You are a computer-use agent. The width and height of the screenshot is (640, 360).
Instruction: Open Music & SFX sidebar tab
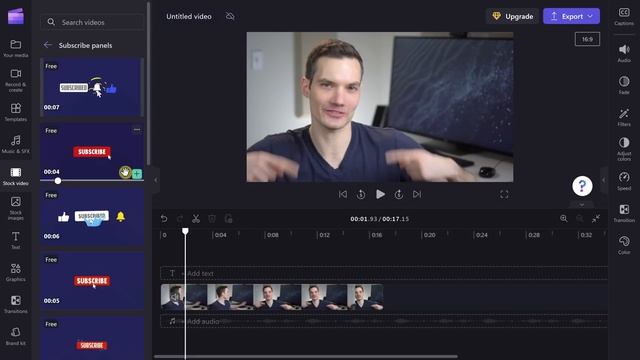[x=16, y=144]
